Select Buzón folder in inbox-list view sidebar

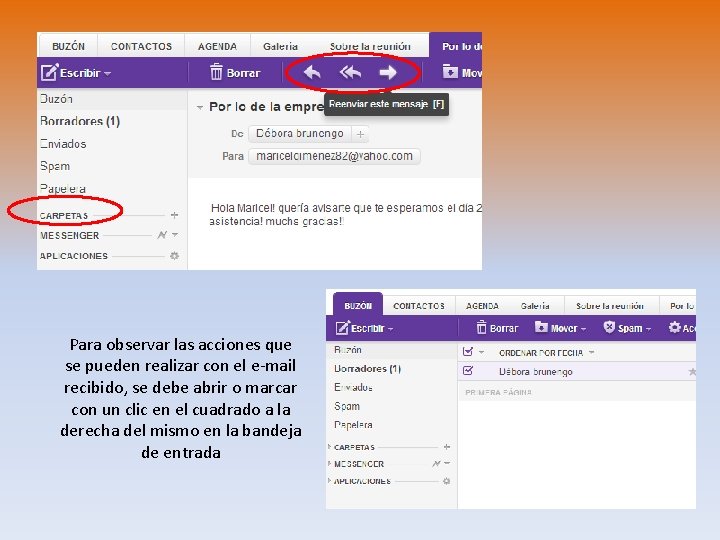[348, 350]
